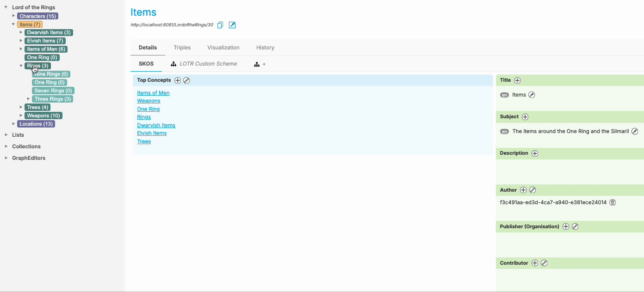Viewport: 644px width, 292px height.
Task: Delete the Author ID with trash icon
Action: click(613, 202)
